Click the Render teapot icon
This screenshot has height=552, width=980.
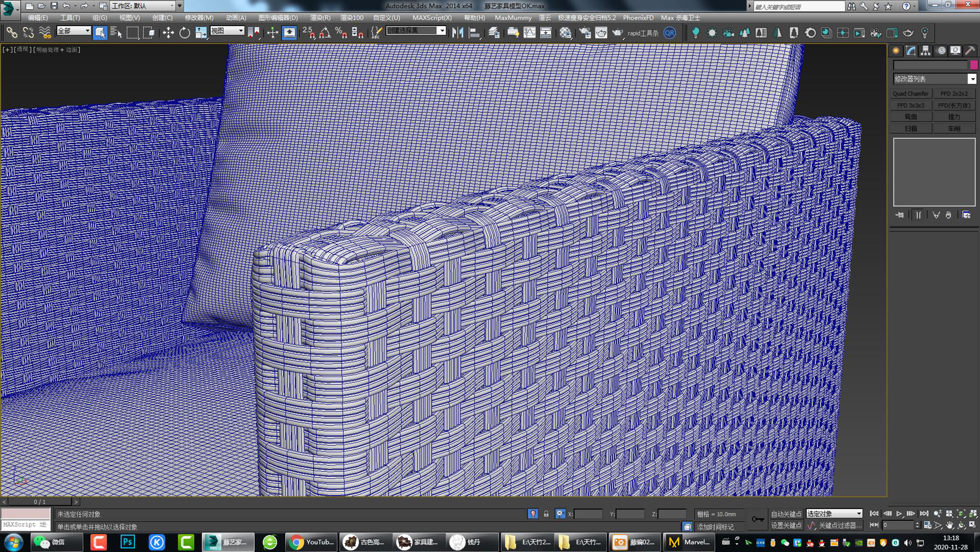pyautogui.click(x=617, y=33)
